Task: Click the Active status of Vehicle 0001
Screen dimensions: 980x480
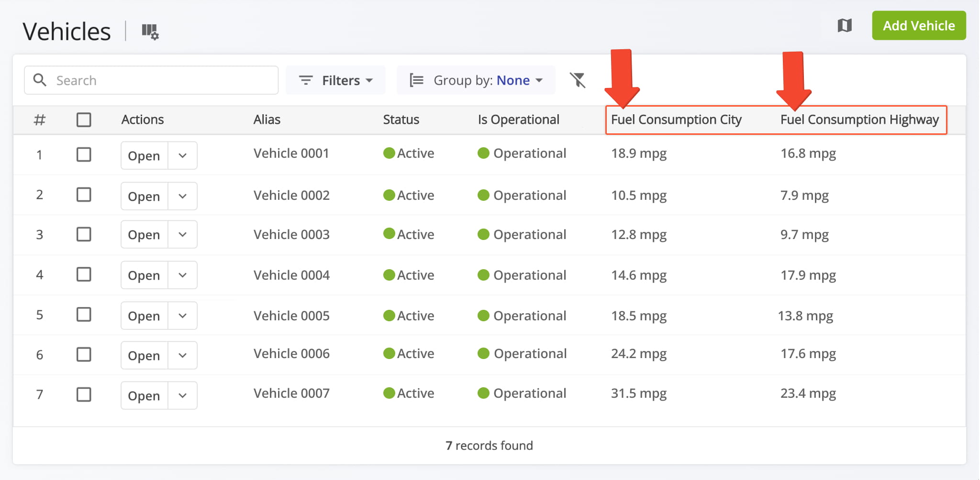Action: click(x=409, y=153)
